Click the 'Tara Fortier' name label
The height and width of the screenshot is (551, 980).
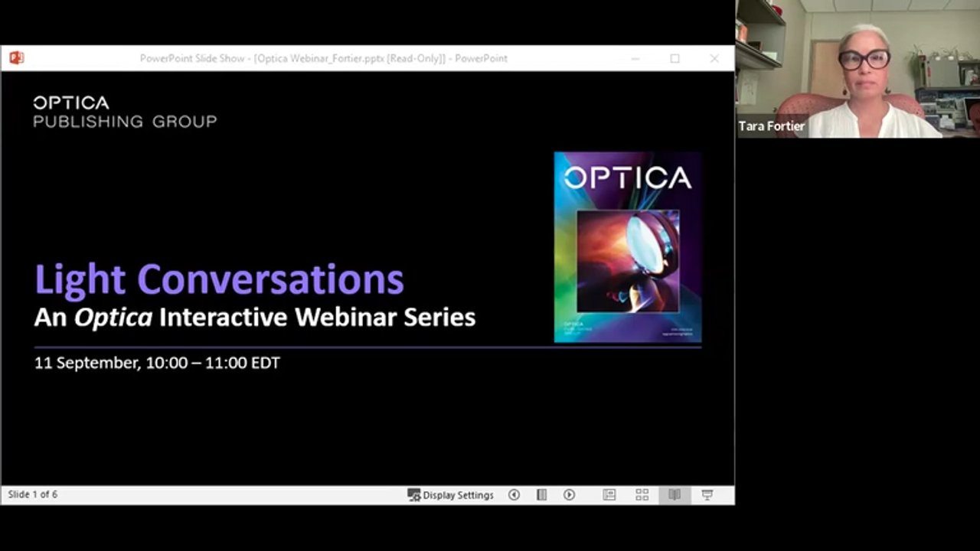pyautogui.click(x=771, y=126)
